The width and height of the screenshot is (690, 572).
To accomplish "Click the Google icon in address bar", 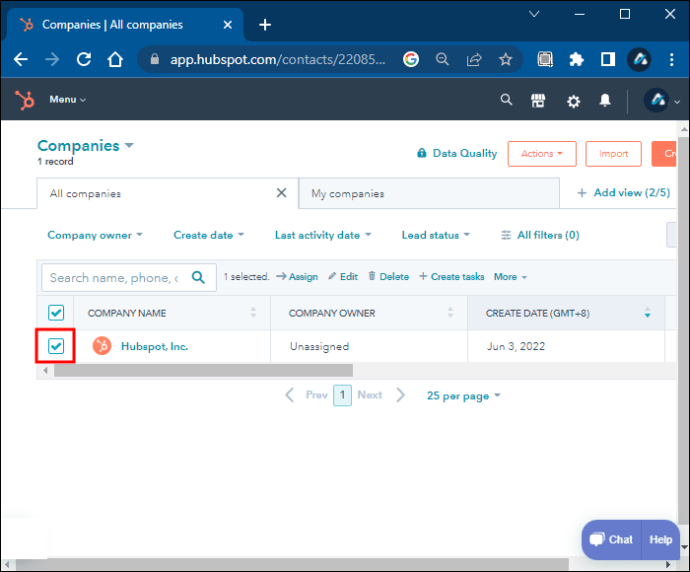I will point(411,59).
